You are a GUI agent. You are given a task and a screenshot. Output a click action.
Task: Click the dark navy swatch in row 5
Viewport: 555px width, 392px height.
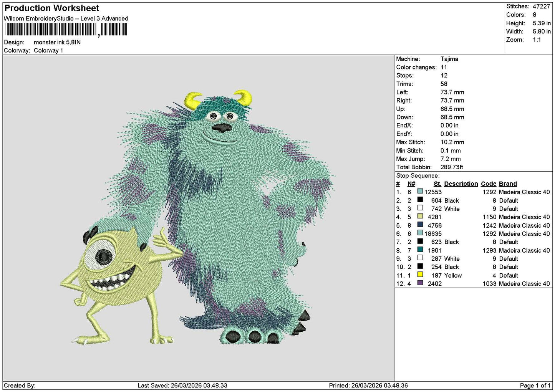tap(420, 225)
